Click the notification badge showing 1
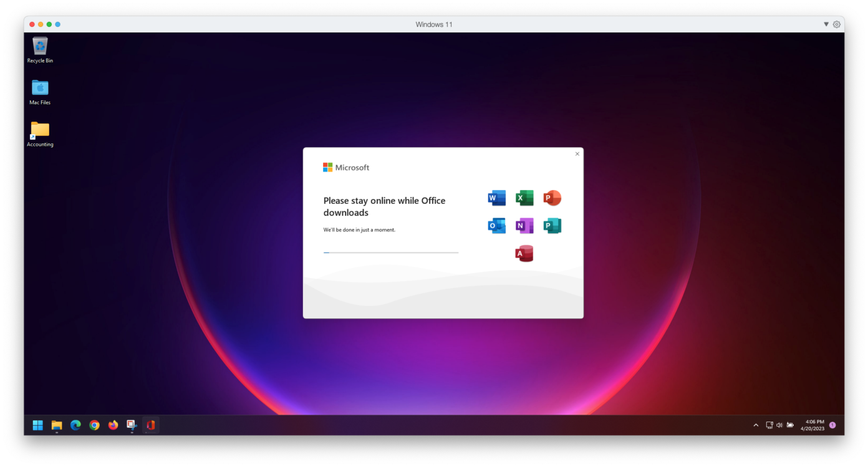The width and height of the screenshot is (868, 467). [x=832, y=425]
